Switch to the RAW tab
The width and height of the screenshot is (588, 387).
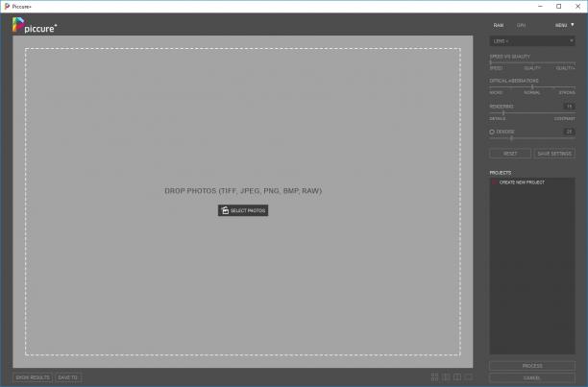499,25
